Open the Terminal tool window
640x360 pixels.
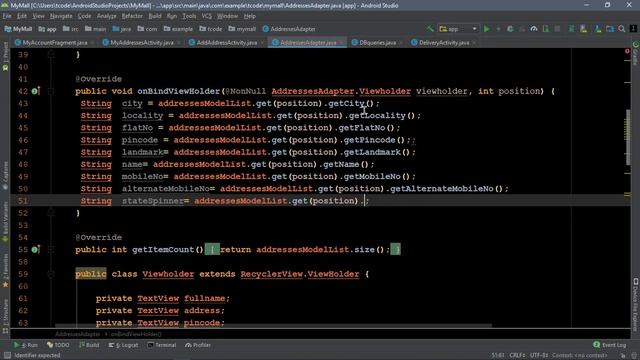click(162, 345)
